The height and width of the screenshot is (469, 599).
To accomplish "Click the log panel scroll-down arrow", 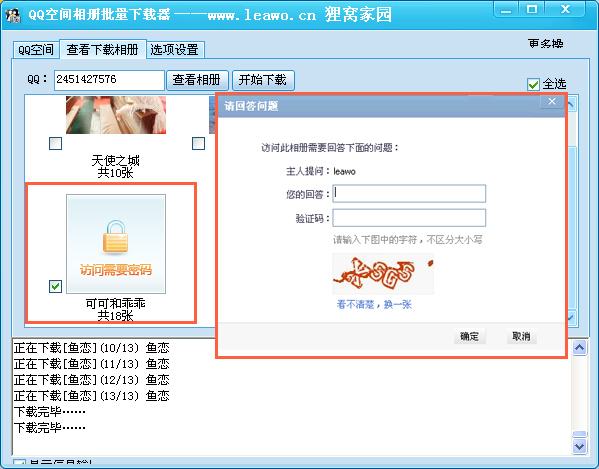I will (580, 446).
